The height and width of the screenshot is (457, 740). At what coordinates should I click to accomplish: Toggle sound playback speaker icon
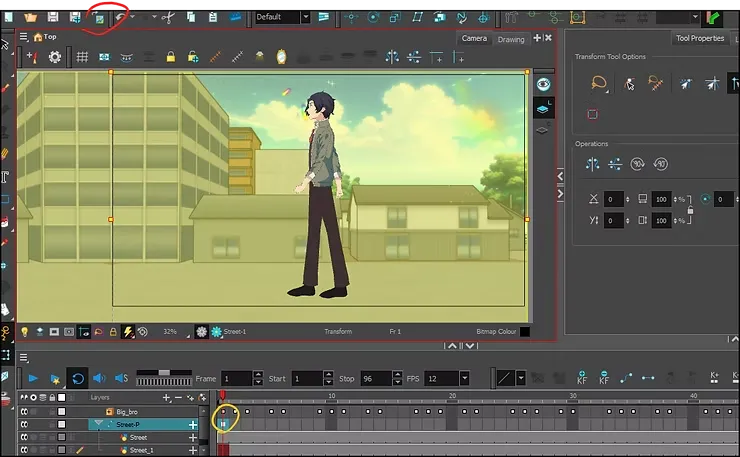[99, 378]
